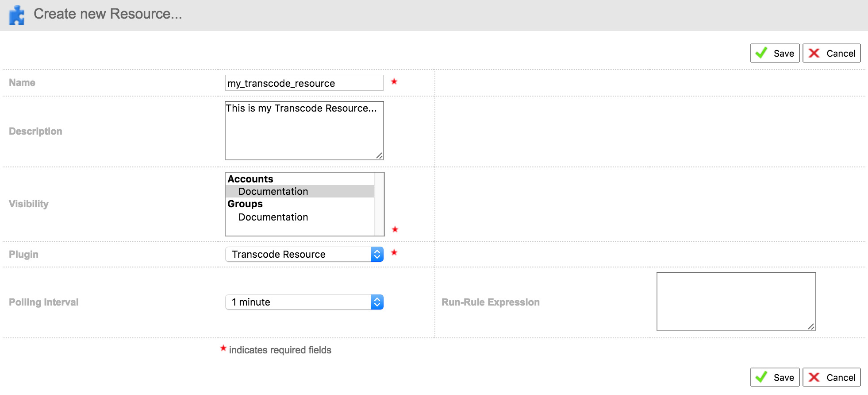Click the green checkmark on bottom Save

click(761, 377)
